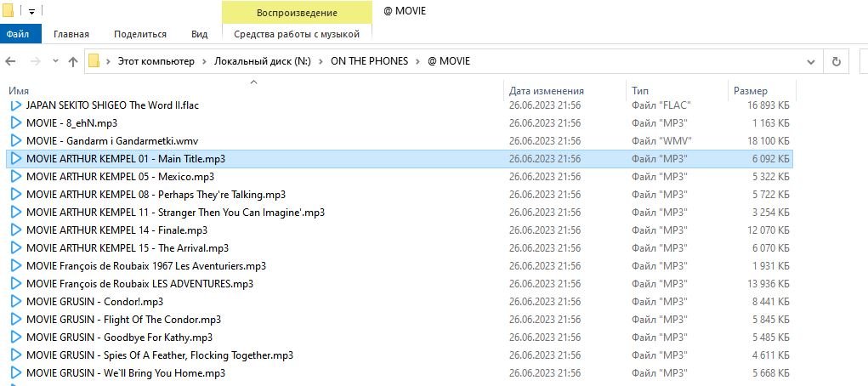Click icon of Goodbye For Kathy.mp3
This screenshot has width=868, height=386.
click(16, 338)
